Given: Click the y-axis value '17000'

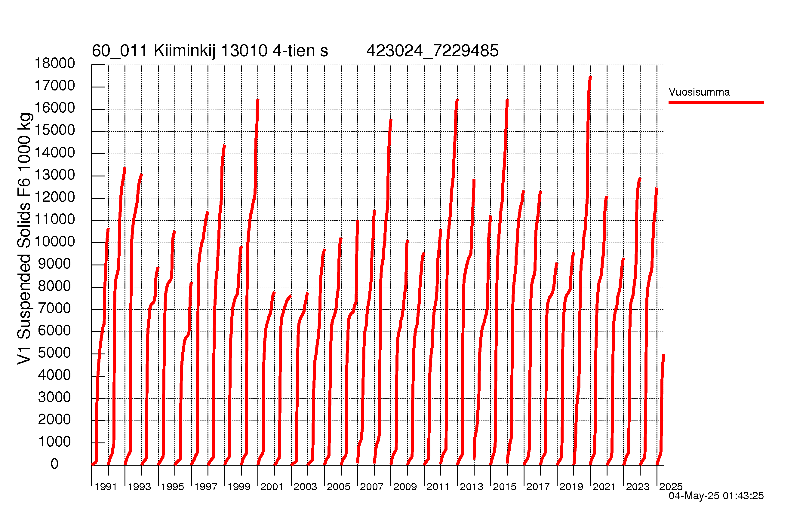Looking at the screenshot, I should click(x=55, y=86).
